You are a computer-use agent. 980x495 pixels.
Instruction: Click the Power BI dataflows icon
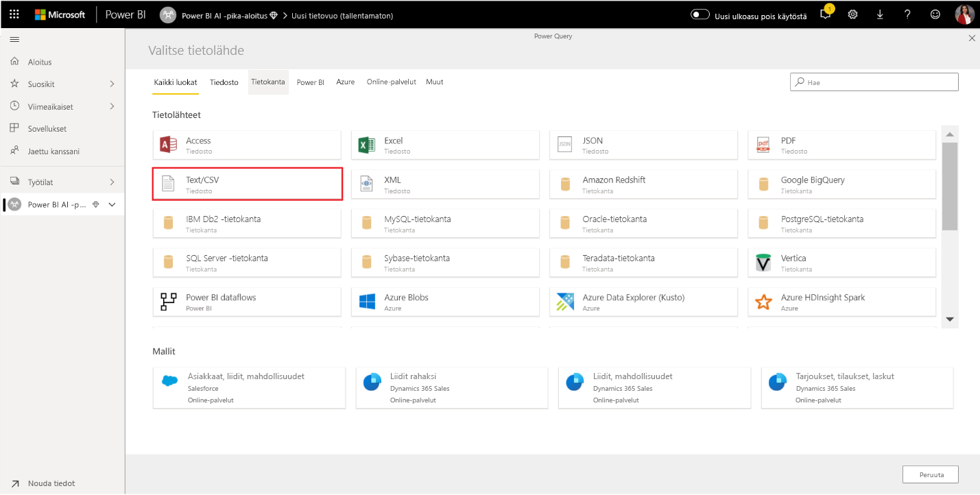[168, 302]
